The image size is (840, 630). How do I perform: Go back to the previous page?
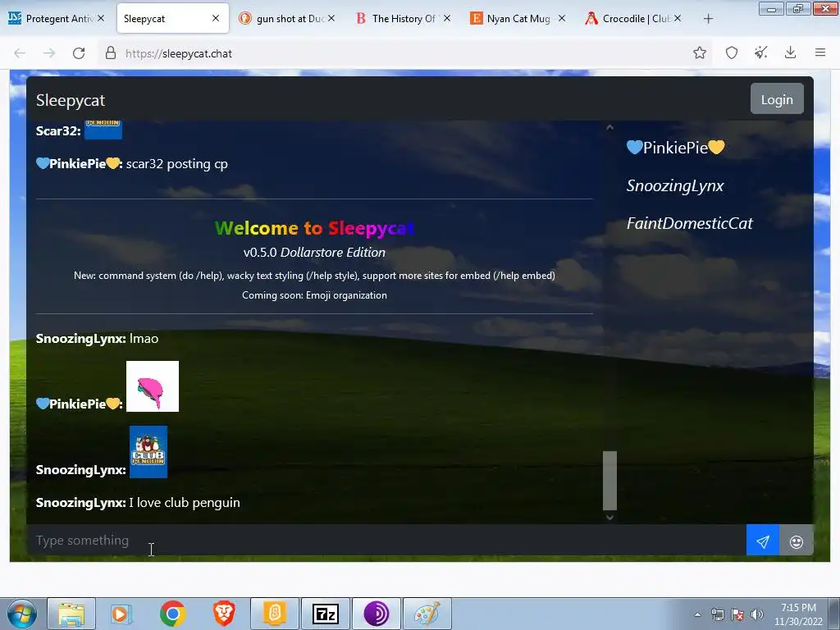point(20,53)
